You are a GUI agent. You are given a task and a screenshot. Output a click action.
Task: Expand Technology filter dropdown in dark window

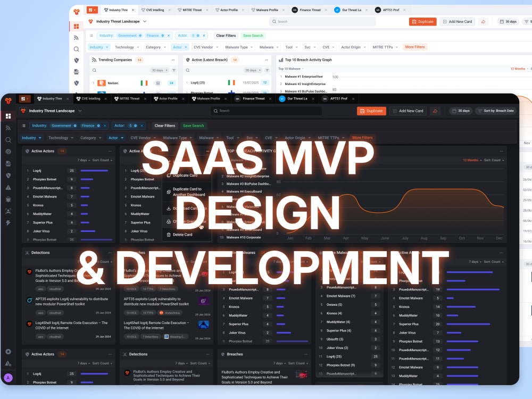61,138
